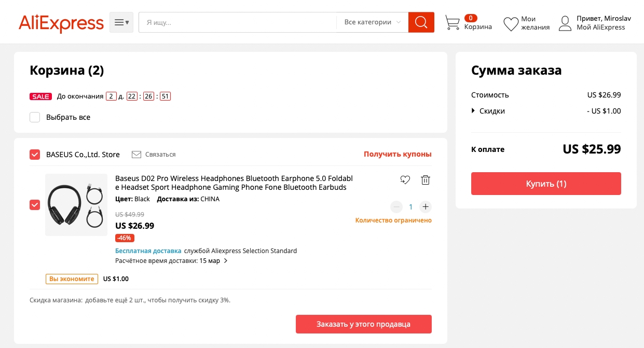Open the Все категории dropdown
Image resolution: width=644 pixels, height=348 pixels.
[x=372, y=22]
